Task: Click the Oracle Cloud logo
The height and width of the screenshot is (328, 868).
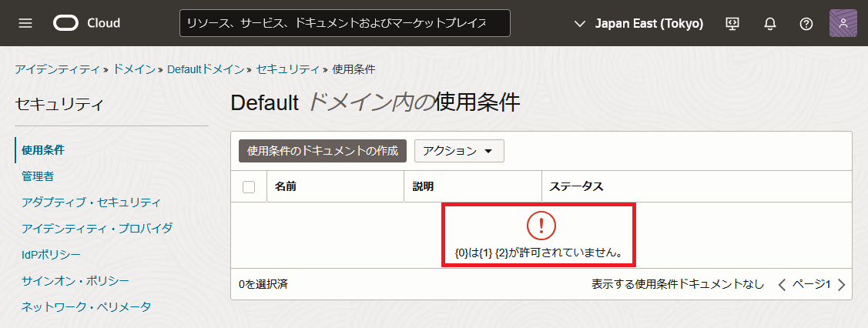Action: point(87,23)
